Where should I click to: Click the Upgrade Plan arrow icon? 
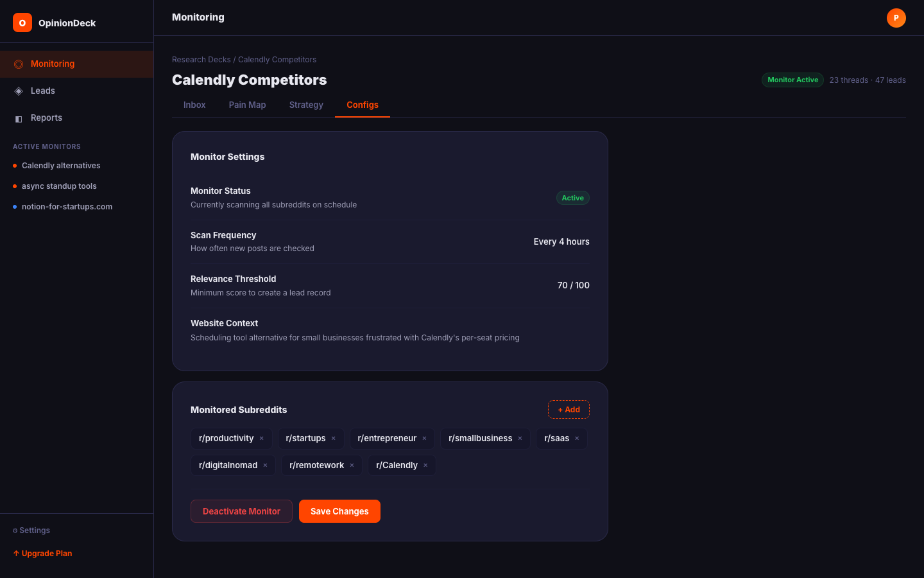15,553
